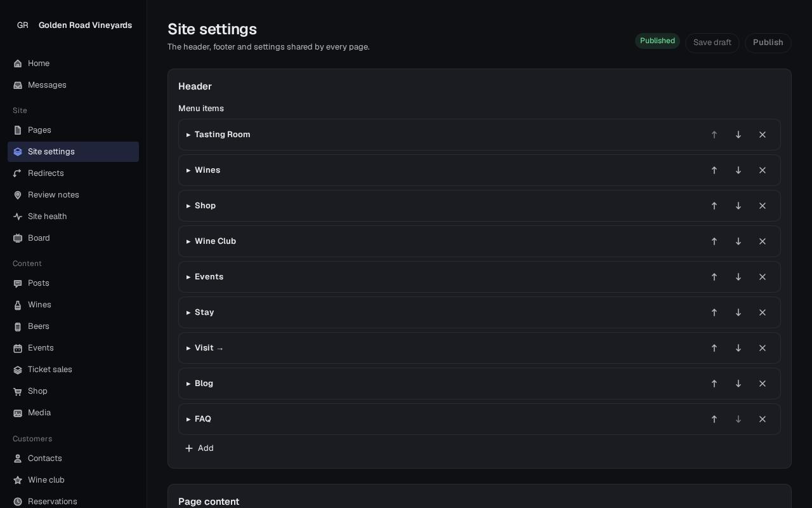Screen dimensions: 812x508
Task: Click the plus icon beside Add
Action: (189, 448)
